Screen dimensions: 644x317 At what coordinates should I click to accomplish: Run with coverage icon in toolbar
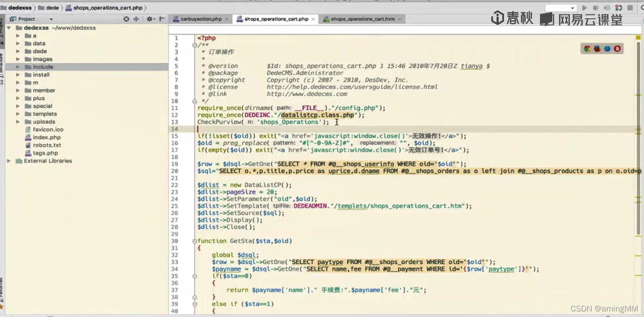tap(607, 8)
